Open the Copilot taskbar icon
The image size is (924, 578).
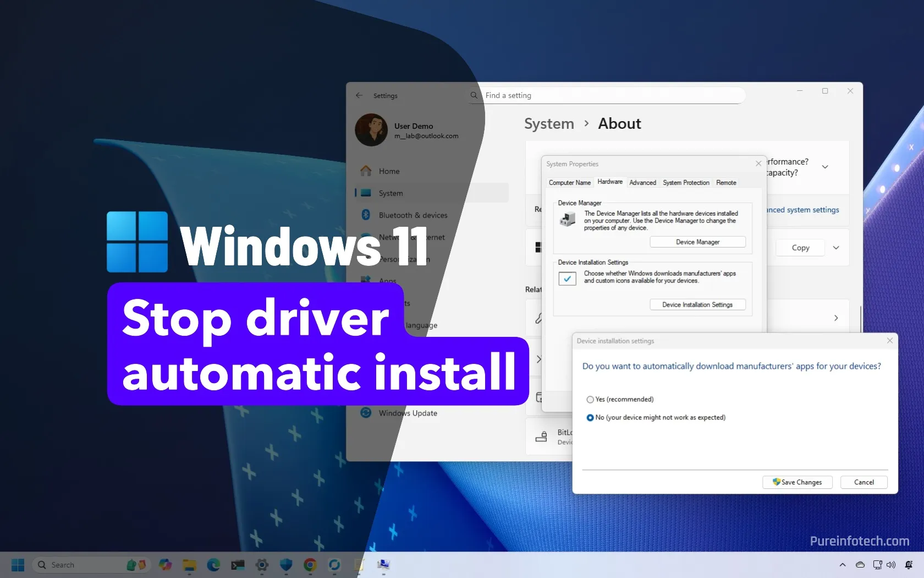click(165, 565)
